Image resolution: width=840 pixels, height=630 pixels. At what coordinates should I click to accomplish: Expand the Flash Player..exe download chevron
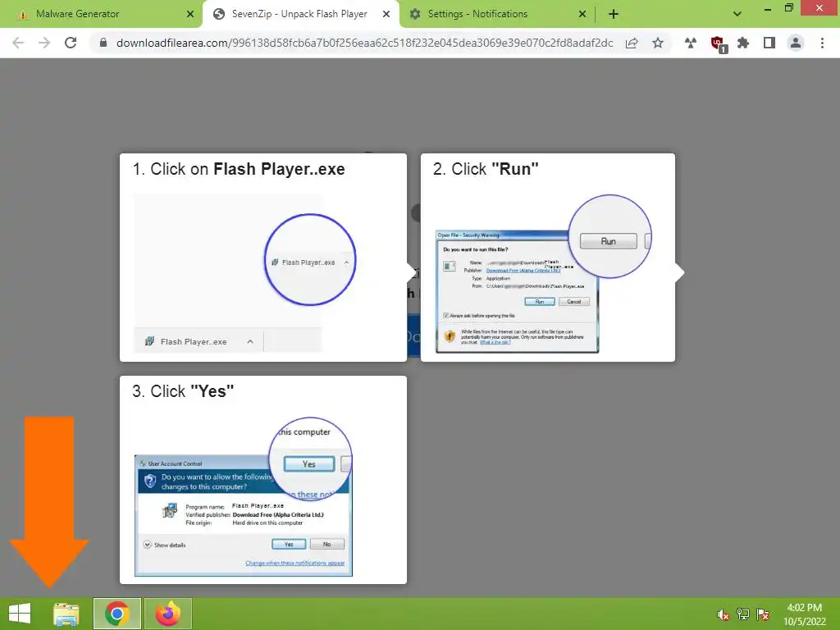point(250,342)
